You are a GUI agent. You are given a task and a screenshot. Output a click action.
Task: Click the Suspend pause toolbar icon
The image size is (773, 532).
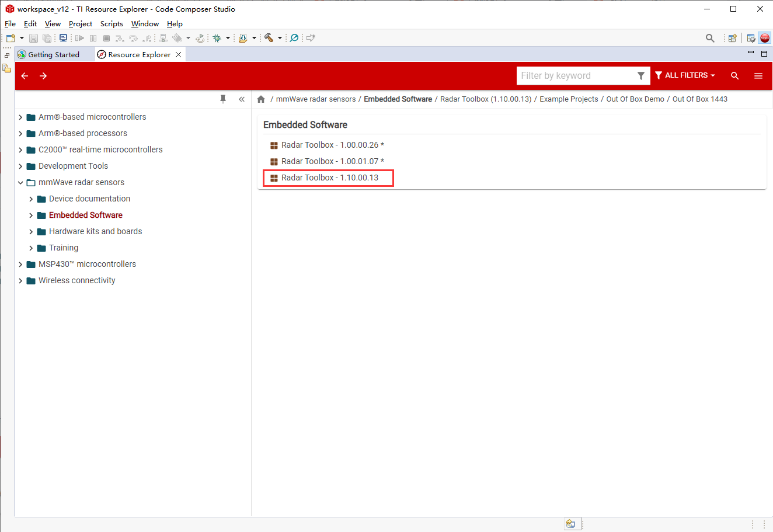tap(93, 38)
